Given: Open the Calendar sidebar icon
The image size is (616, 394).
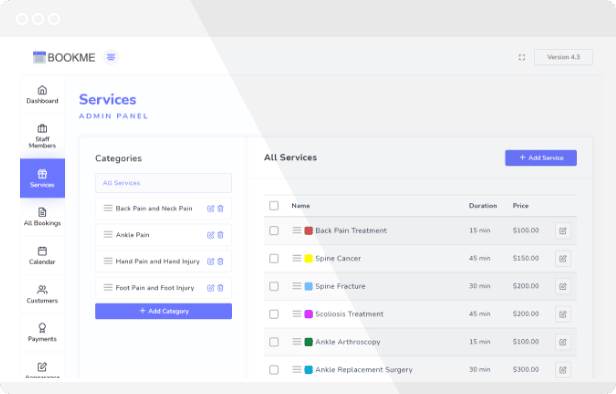Looking at the screenshot, I should click(x=42, y=251).
